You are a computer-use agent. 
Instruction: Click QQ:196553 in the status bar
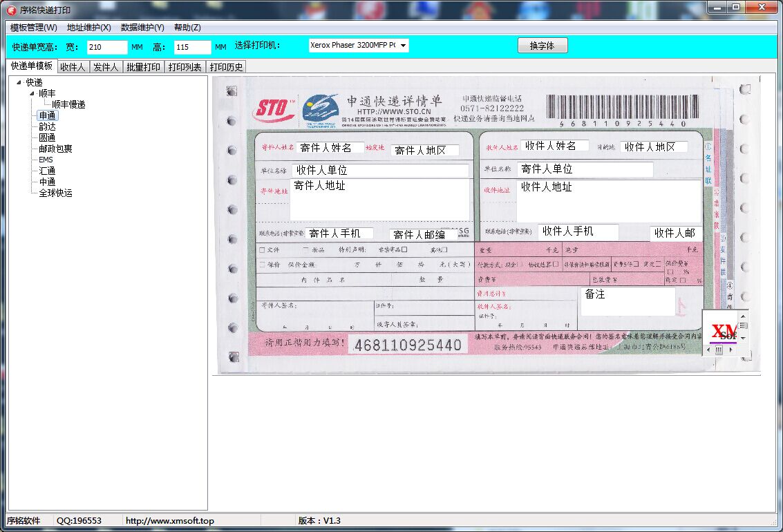tap(79, 520)
